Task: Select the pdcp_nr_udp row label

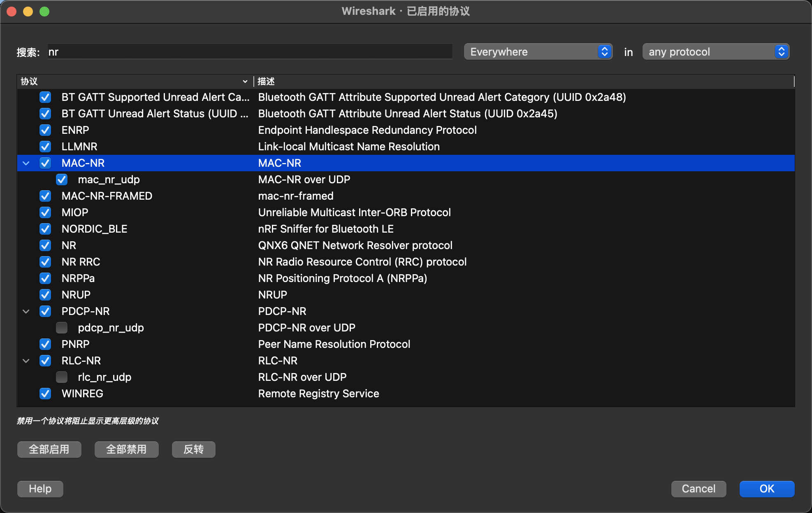Action: coord(111,328)
